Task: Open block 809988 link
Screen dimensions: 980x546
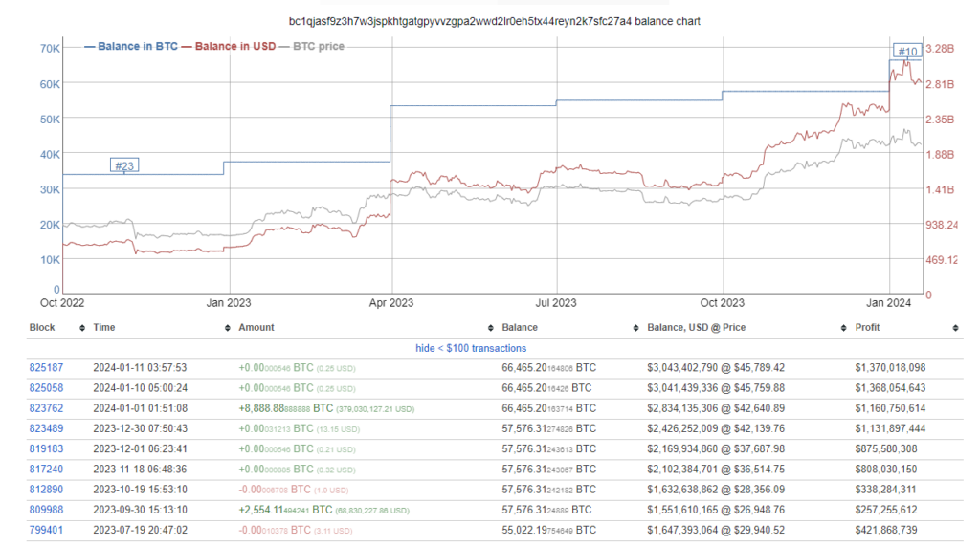Action: (46, 510)
